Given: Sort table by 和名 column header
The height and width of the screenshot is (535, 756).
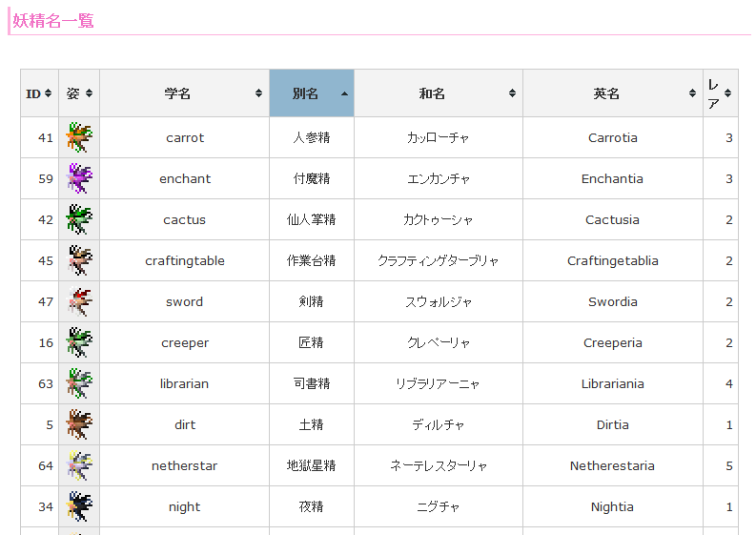Looking at the screenshot, I should (x=438, y=93).
